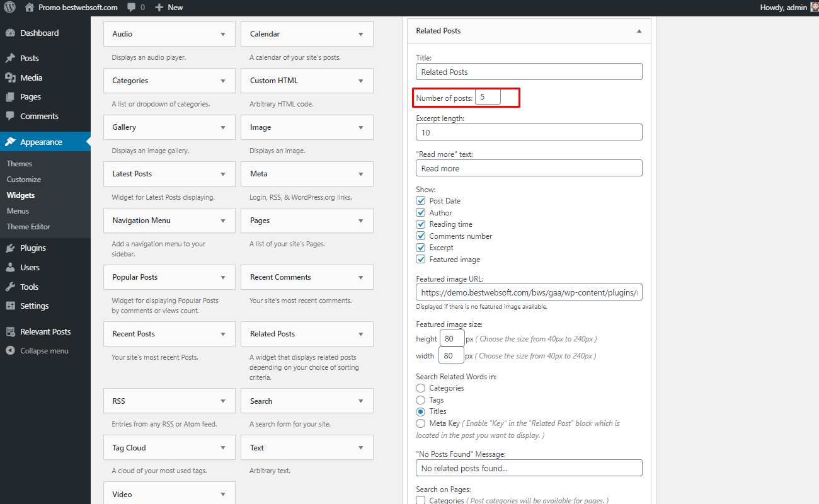Click the Pages icon in sidebar
This screenshot has width=819, height=504.
[x=10, y=97]
